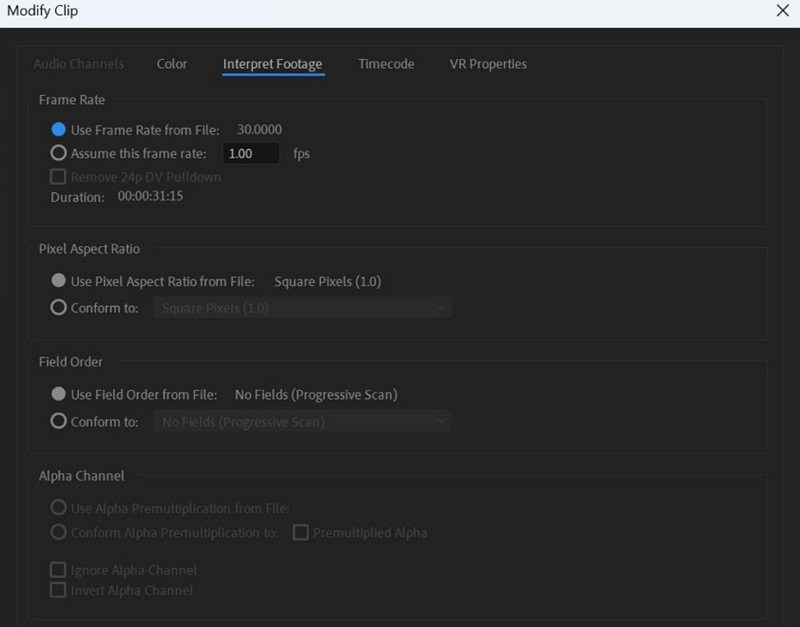Choose Conform to under Pixel Aspect Ratio
Screen dimensions: 800x627
coord(58,308)
